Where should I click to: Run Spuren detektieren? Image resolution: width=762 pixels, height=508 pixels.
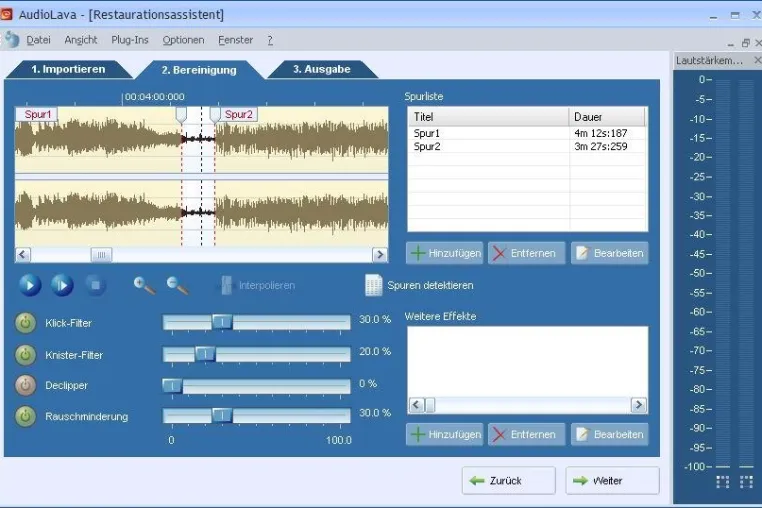point(418,285)
